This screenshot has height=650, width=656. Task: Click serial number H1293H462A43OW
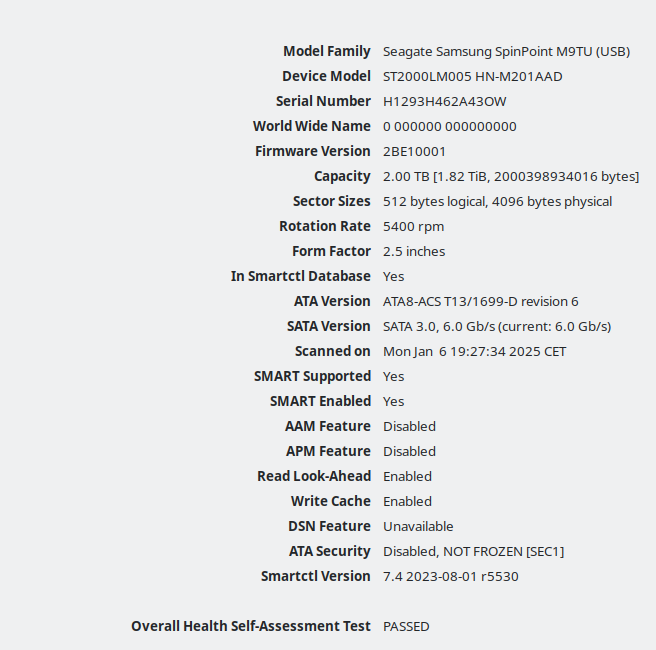point(444,102)
